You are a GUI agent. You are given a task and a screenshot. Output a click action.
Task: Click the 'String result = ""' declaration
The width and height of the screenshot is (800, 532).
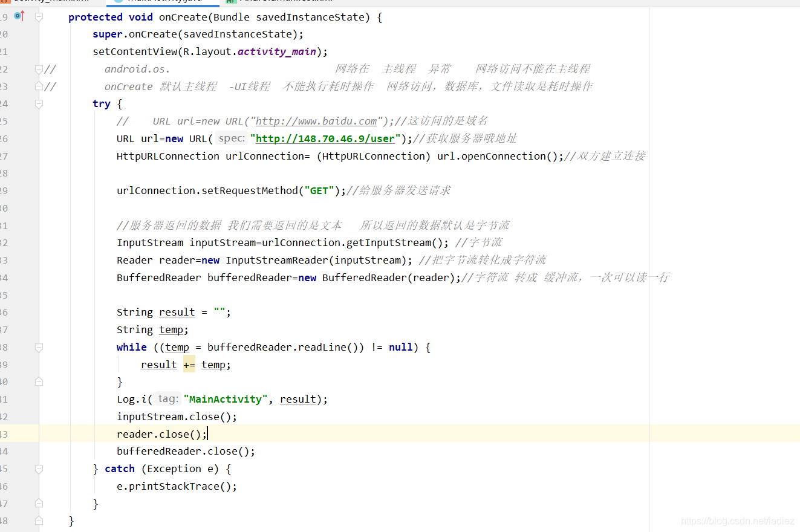coord(174,313)
